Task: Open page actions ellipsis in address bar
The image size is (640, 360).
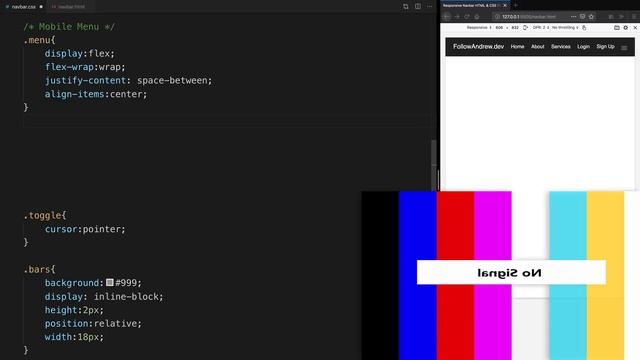Action: [573, 17]
